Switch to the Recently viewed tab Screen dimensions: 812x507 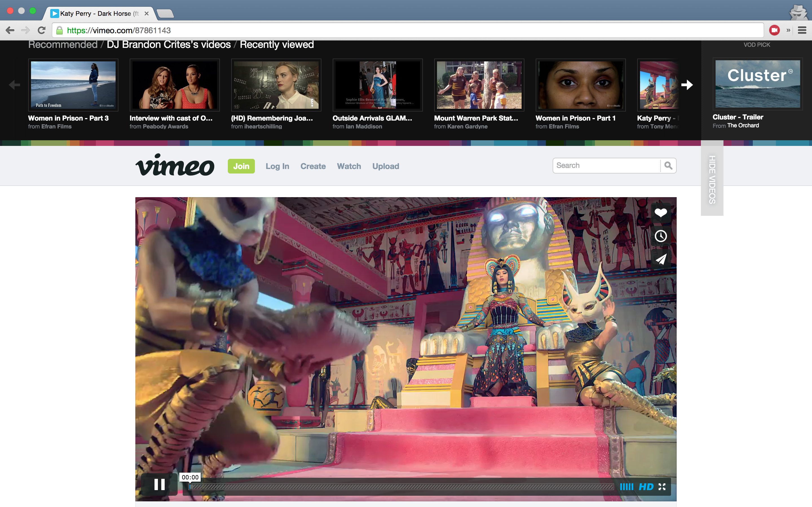(277, 45)
